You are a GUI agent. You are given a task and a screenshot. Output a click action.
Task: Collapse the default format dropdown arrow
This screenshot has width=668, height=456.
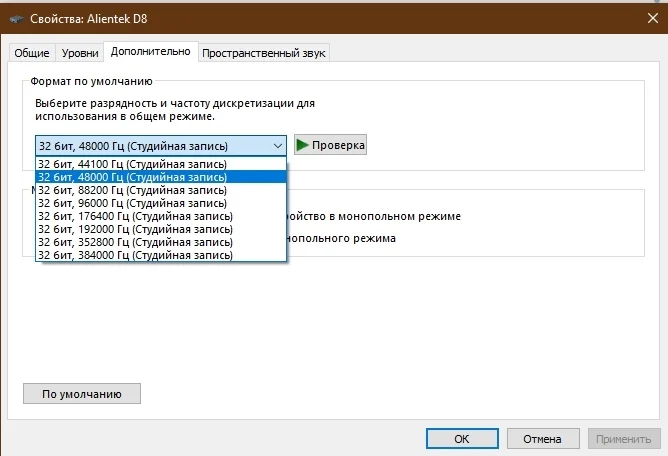(x=278, y=146)
